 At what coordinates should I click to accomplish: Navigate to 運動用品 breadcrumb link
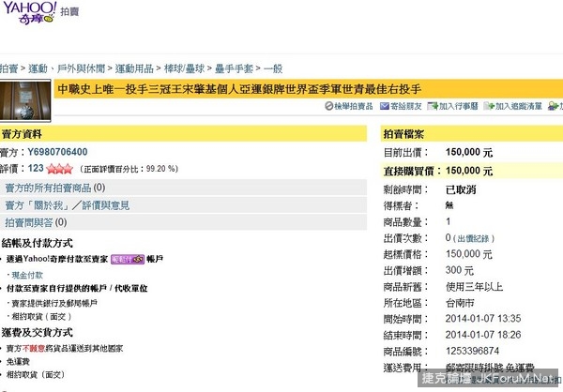[x=134, y=69]
